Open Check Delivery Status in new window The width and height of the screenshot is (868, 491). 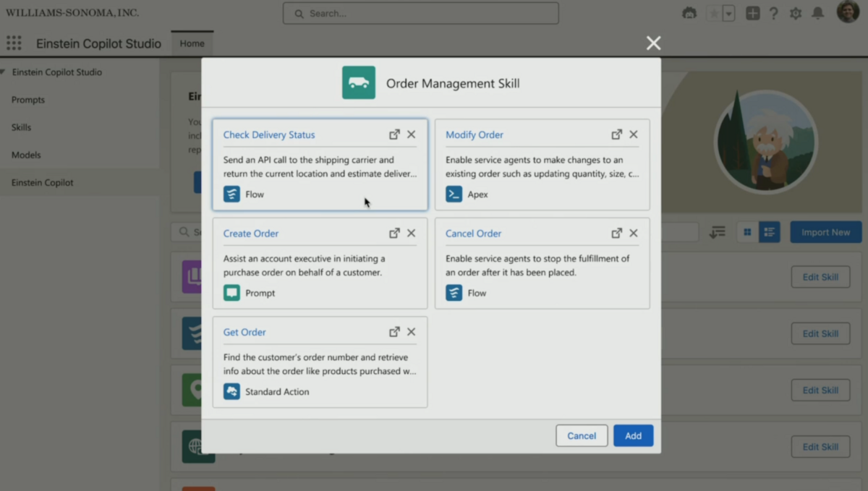point(394,135)
